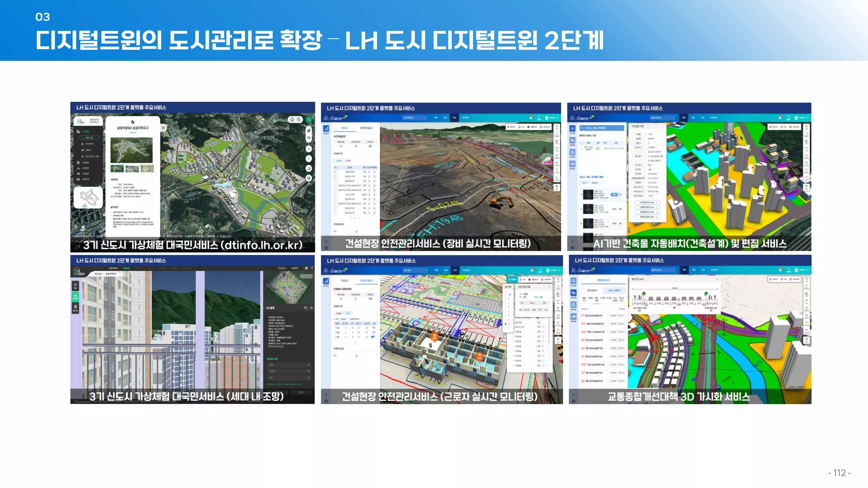Select green 하남교산 tab in 세대 내 조망 header
Screen dimensions: 868x488
tap(126, 268)
